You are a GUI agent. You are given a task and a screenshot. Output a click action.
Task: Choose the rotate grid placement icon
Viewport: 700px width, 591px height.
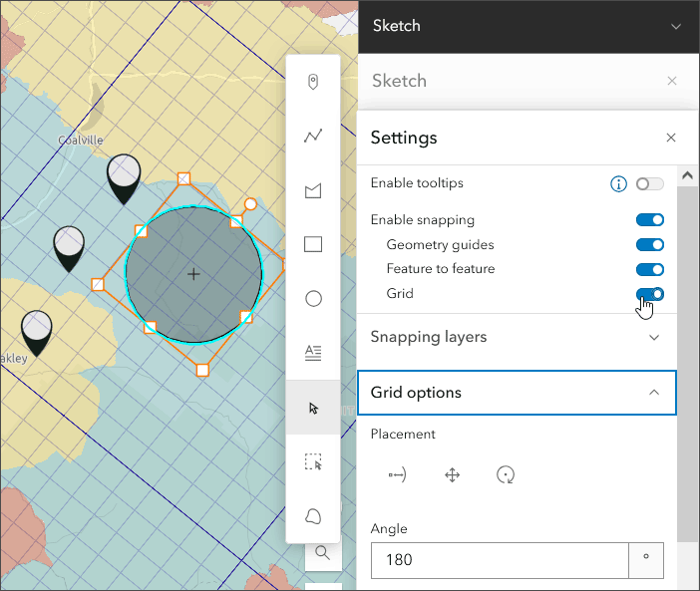[506, 475]
